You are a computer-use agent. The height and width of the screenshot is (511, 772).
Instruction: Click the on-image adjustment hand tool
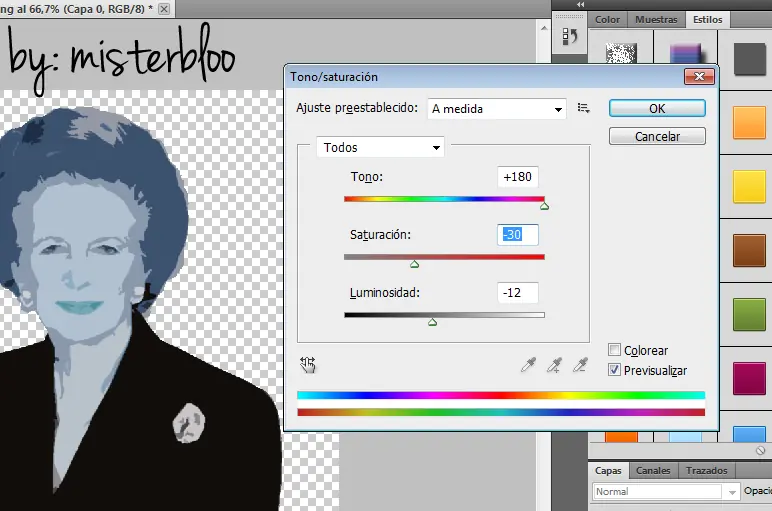[308, 365]
